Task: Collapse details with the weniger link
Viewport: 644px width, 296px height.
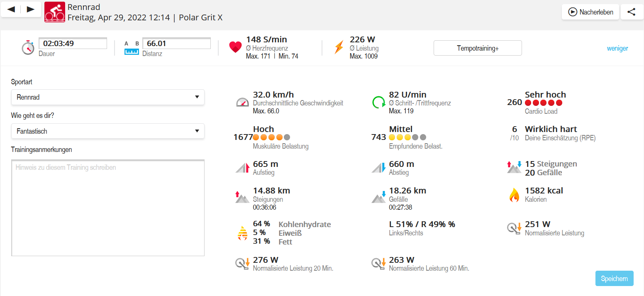Action: 617,49
